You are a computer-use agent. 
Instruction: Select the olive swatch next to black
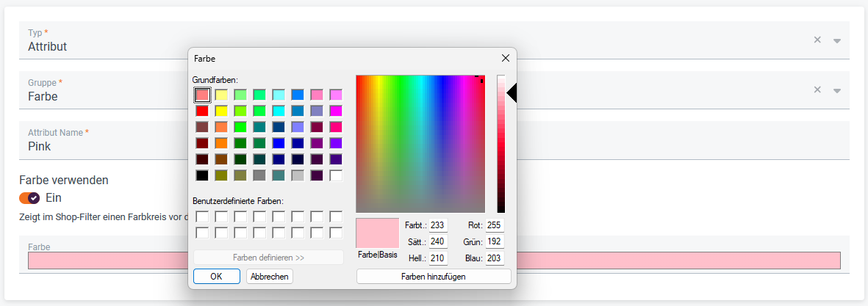221,175
